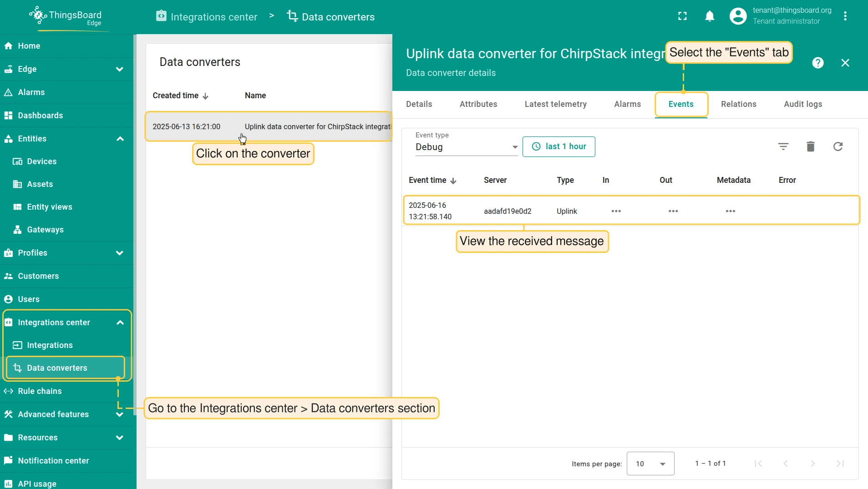This screenshot has height=489, width=868.
Task: Switch to the Audit logs tab
Action: click(x=802, y=104)
